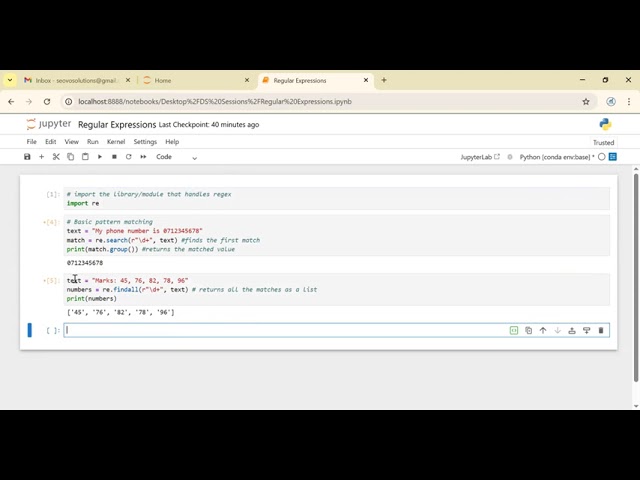Insert a cell below the active cell

click(587, 330)
